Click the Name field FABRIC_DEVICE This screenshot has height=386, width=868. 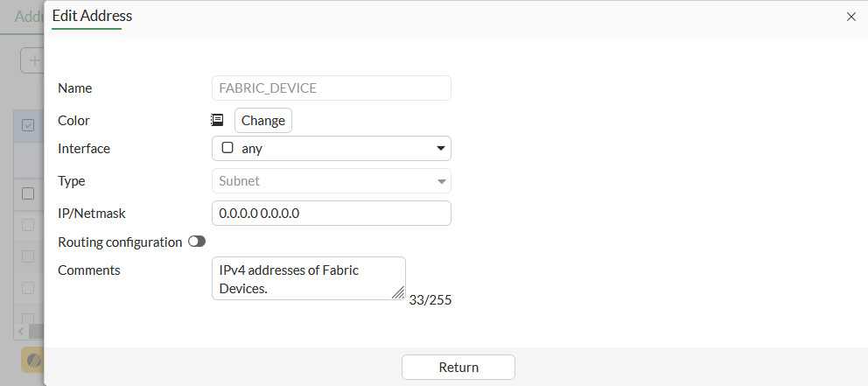331,88
